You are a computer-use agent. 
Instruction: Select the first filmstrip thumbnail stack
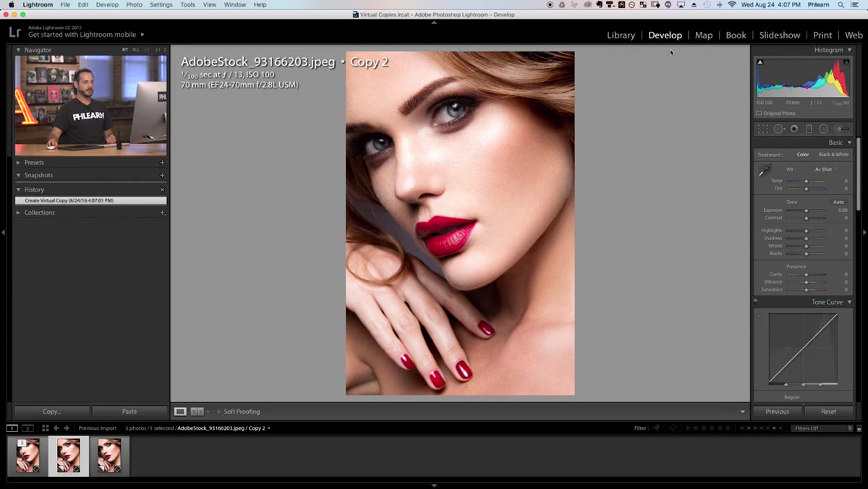28,456
